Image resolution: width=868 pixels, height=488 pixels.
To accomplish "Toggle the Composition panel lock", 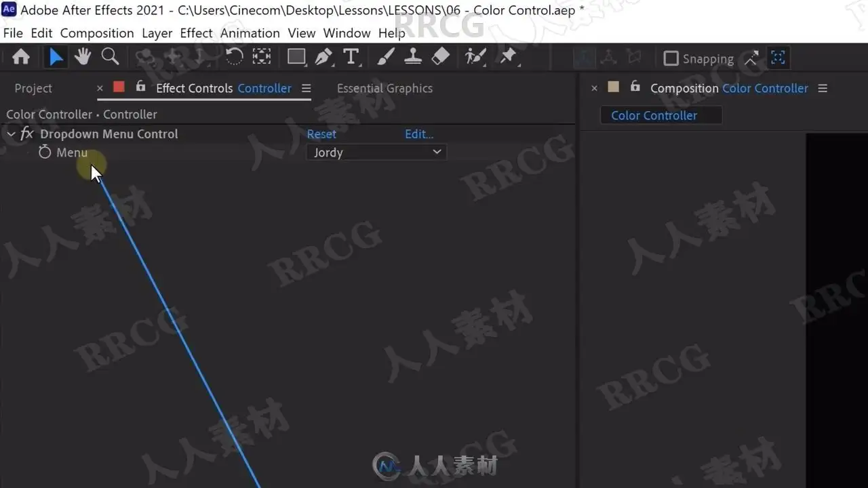I will 635,87.
